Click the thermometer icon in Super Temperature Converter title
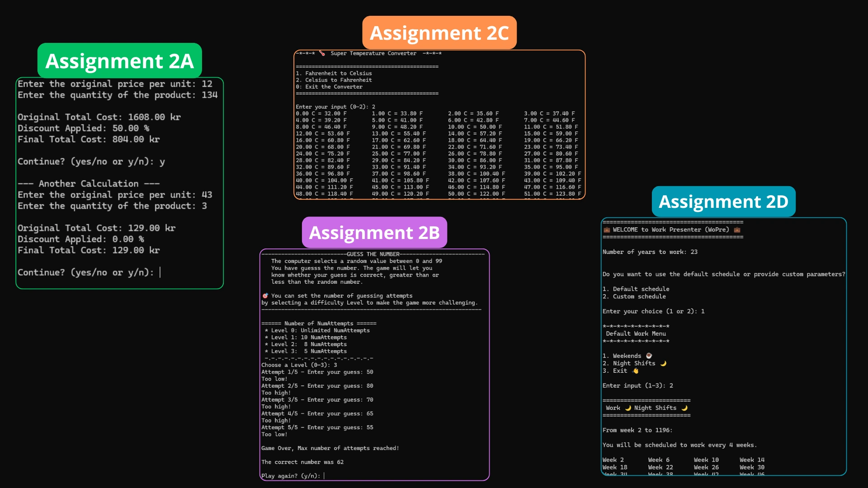The height and width of the screenshot is (488, 868). click(x=322, y=53)
